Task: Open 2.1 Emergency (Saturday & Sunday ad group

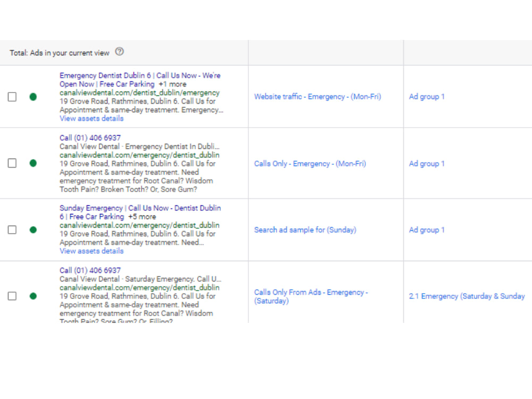Action: point(467,296)
